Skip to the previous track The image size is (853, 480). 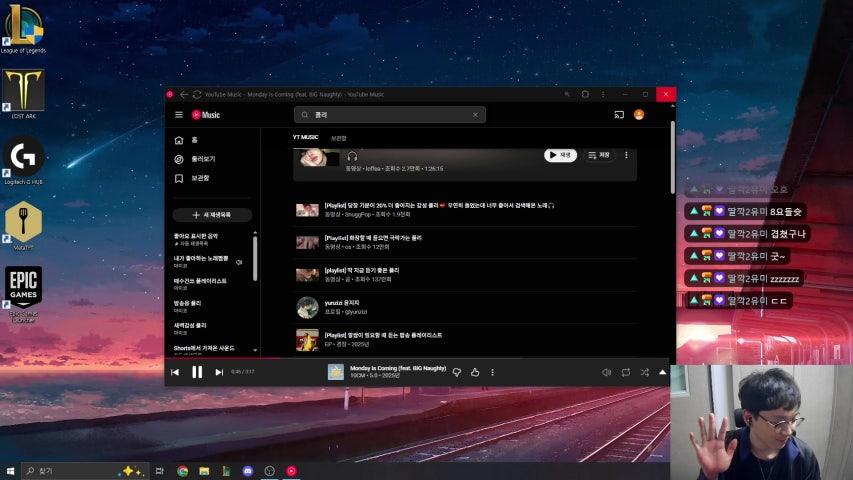coord(175,372)
